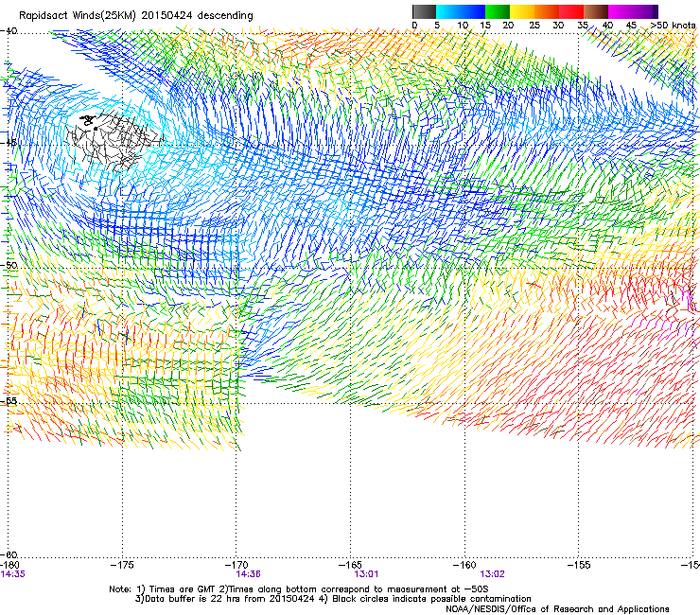Click the longitude label -165
The height and width of the screenshot is (615, 700).
click(350, 566)
